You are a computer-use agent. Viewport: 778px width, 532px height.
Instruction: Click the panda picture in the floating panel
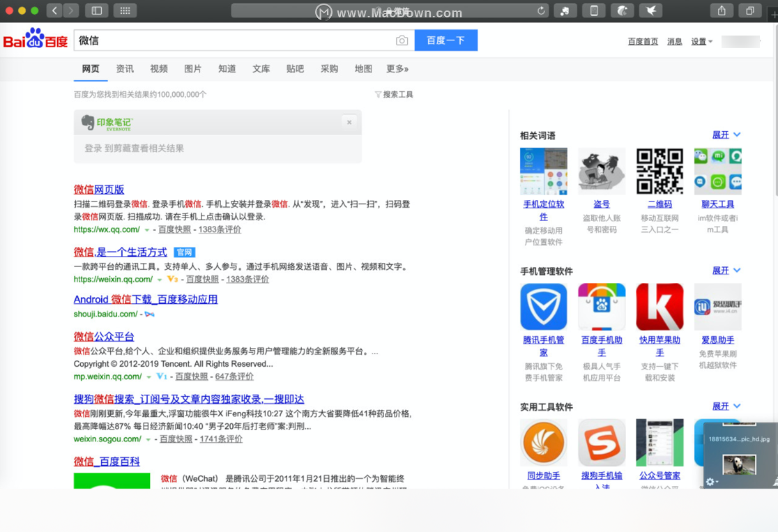point(739,465)
